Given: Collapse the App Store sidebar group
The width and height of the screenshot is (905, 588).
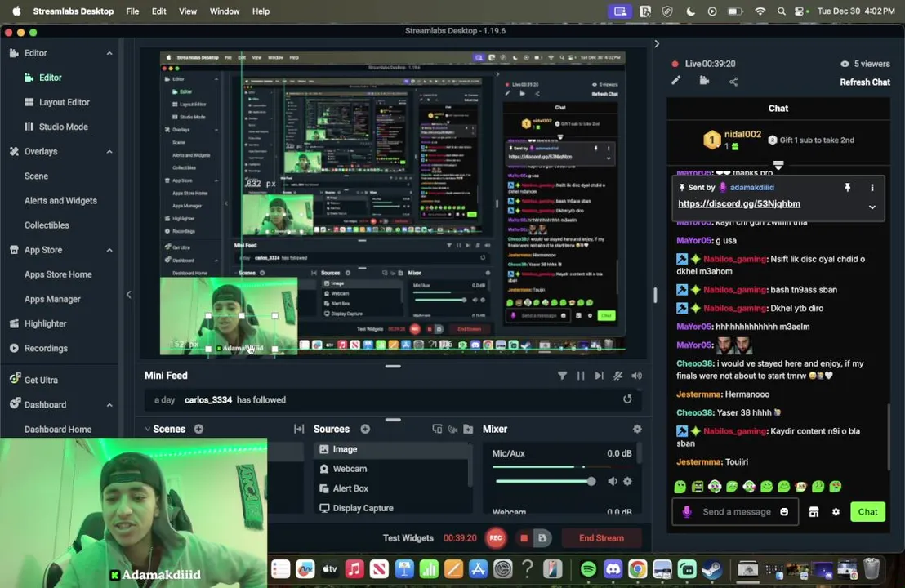Looking at the screenshot, I should (109, 251).
